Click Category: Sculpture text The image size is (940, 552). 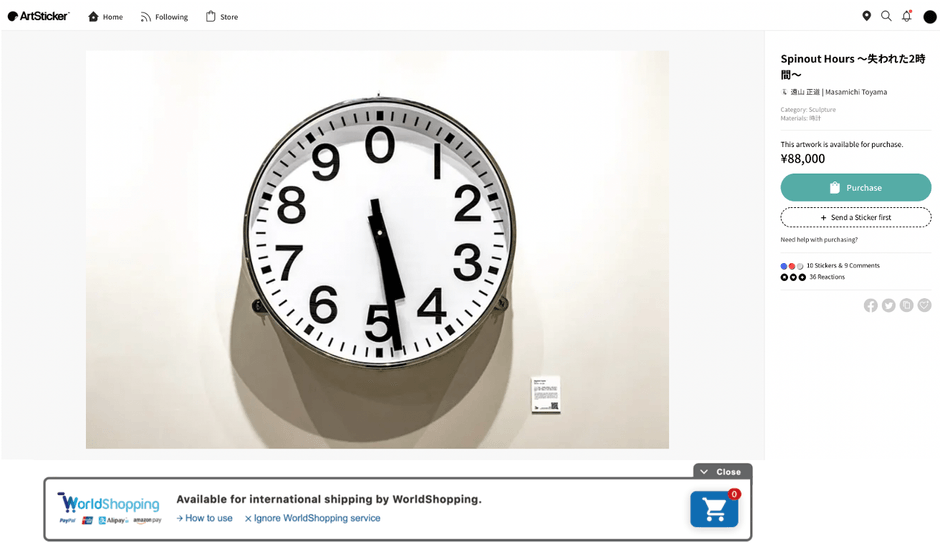808,110
